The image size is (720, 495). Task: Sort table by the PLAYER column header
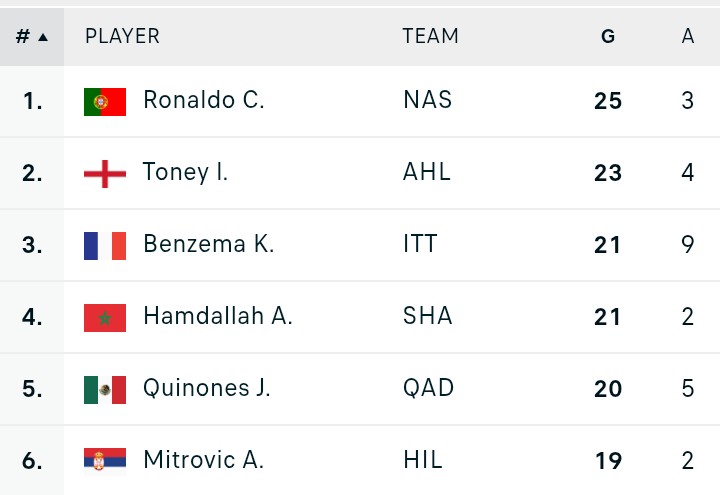pyautogui.click(x=122, y=37)
